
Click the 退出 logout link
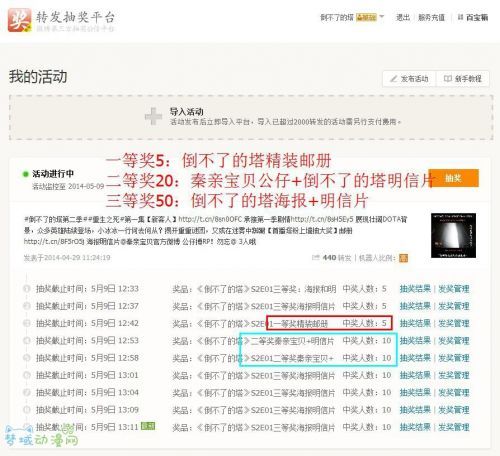[x=403, y=17]
